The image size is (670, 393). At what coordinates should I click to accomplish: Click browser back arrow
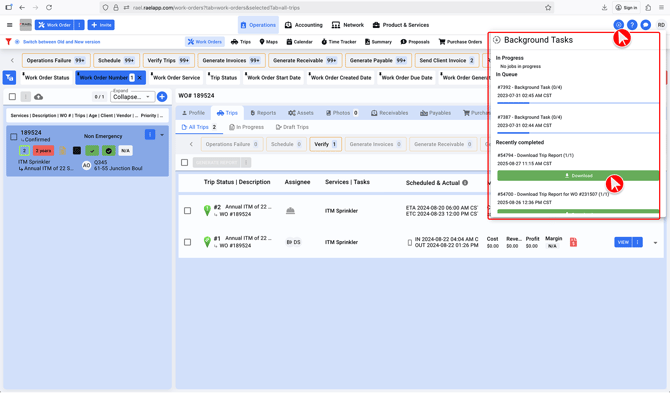[x=22, y=7]
